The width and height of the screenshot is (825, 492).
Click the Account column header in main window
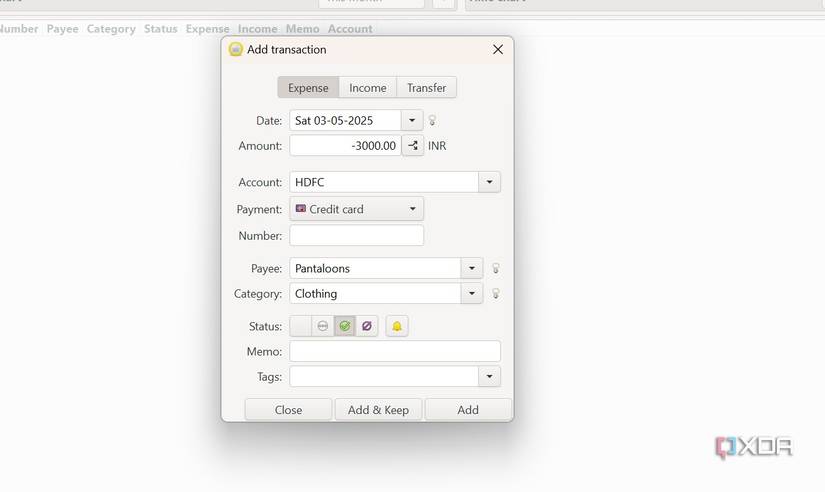point(350,29)
